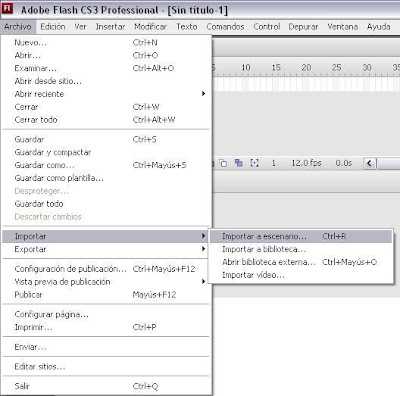Screen dimensions: 400x396
Task: Choose Editar sitios... entry
Action: tap(107, 366)
